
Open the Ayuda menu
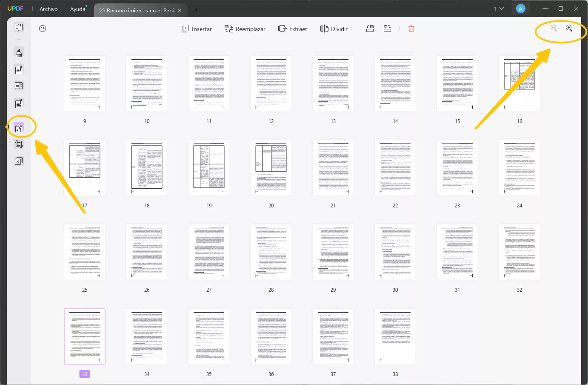78,9
